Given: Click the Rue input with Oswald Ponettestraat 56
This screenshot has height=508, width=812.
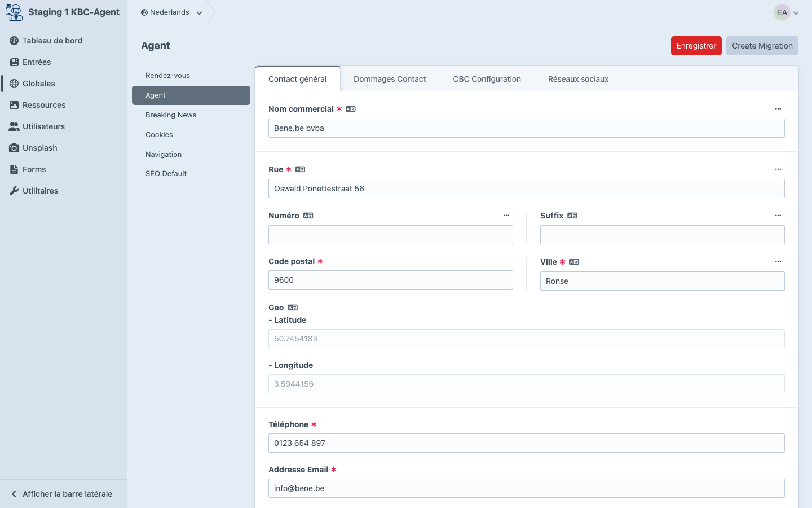Looking at the screenshot, I should pos(527,189).
